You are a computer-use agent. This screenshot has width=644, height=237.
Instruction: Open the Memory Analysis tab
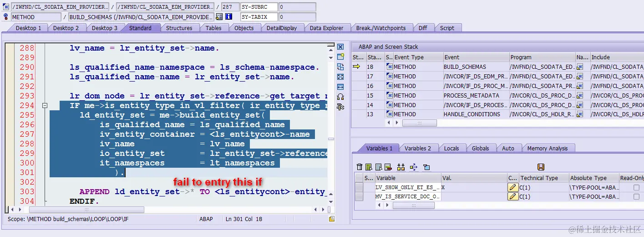tap(548, 148)
